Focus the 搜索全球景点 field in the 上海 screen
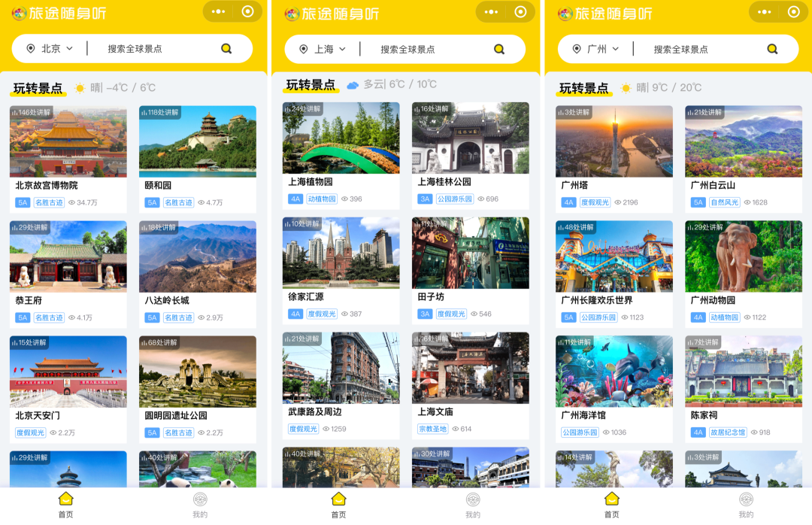 click(408, 49)
